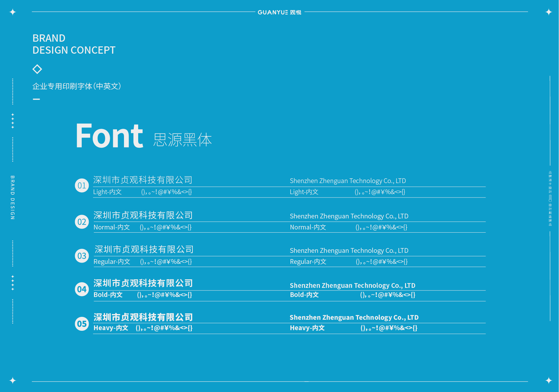Click the large word Font

109,136
